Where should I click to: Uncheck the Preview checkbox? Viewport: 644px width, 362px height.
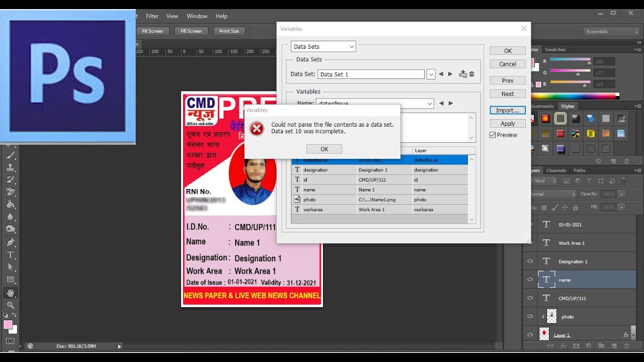click(493, 135)
